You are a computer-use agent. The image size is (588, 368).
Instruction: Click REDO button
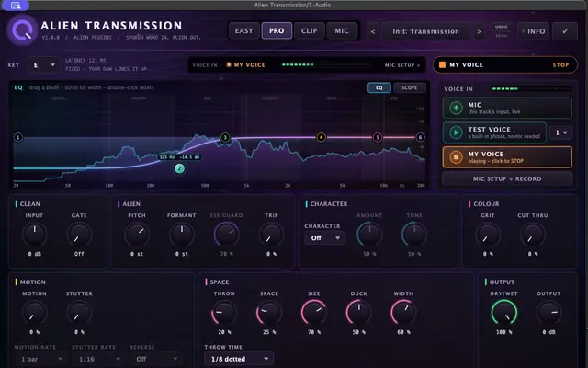(x=501, y=36)
